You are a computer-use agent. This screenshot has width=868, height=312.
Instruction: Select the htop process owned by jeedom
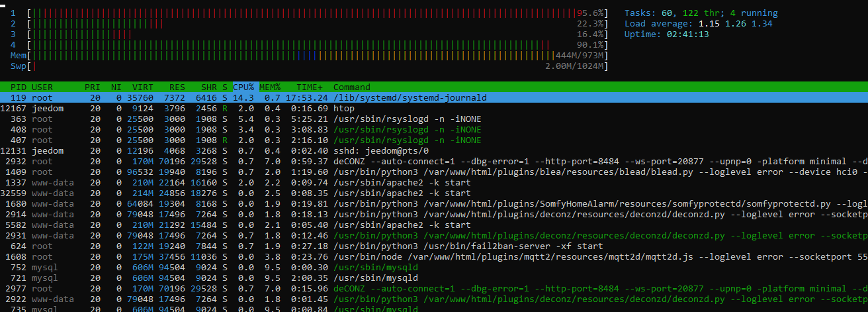pyautogui.click(x=344, y=109)
